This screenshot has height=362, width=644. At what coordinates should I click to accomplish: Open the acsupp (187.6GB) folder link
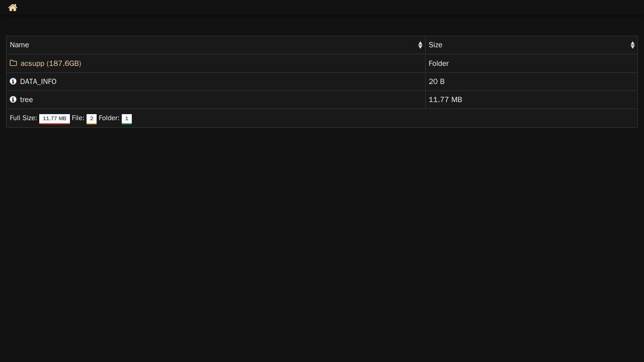point(51,63)
